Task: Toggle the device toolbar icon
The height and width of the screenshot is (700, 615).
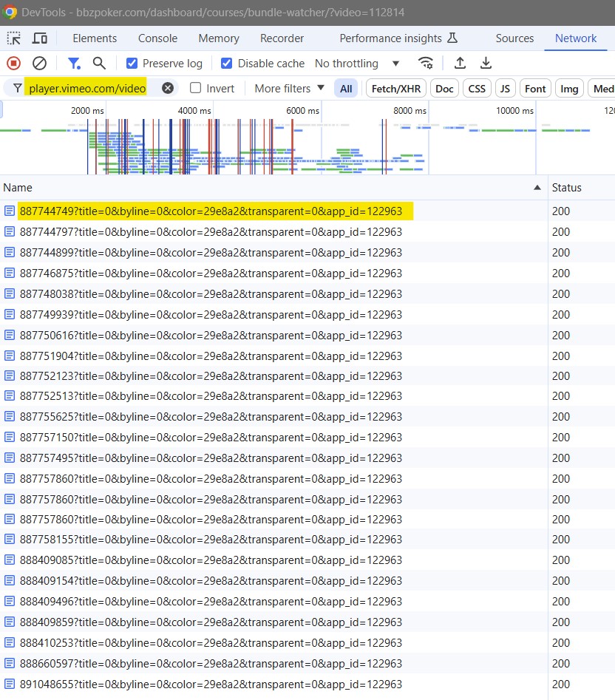Action: pyautogui.click(x=40, y=38)
